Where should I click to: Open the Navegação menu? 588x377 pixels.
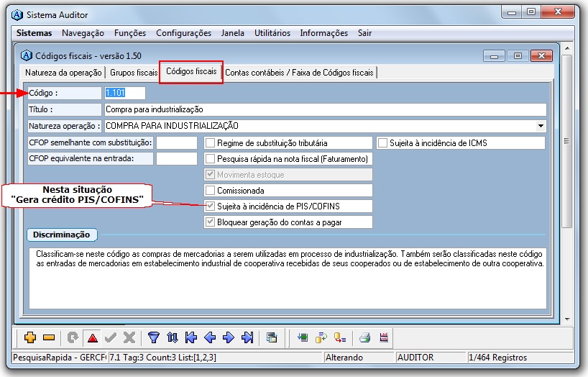(83, 33)
